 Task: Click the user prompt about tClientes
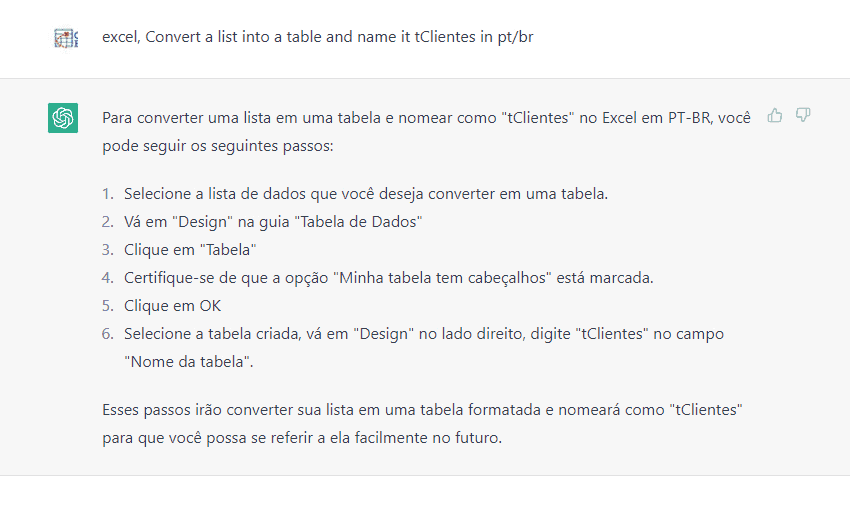click(318, 37)
